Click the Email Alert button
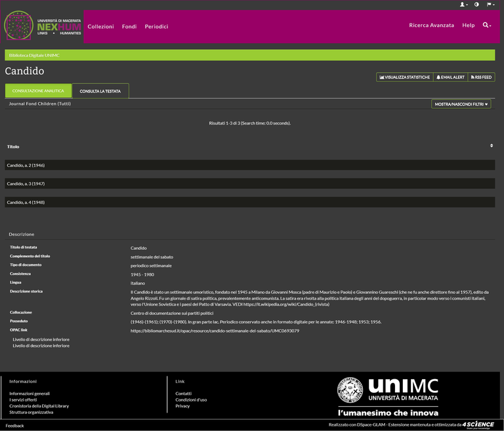 coord(450,77)
